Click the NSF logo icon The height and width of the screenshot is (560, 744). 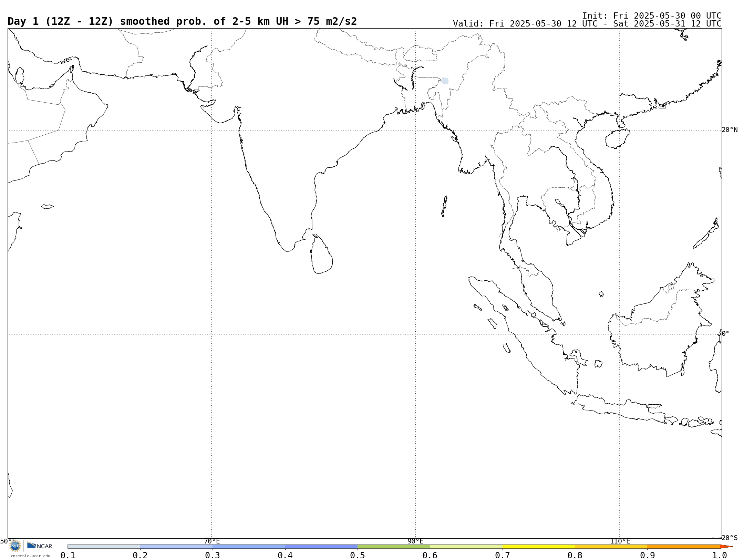pos(15,546)
